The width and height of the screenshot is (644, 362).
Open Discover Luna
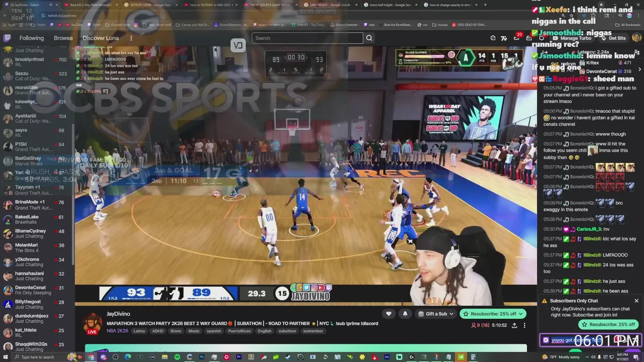(x=101, y=38)
